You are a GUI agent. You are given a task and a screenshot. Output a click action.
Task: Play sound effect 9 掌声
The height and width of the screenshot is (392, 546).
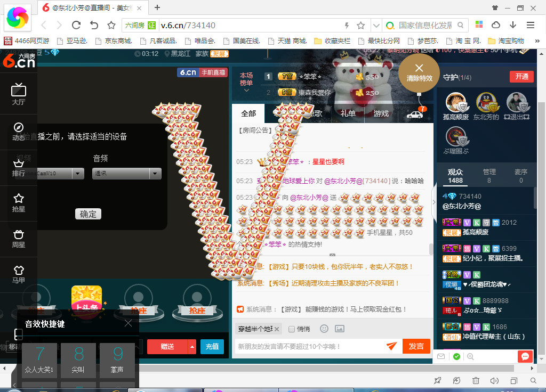coord(117,361)
